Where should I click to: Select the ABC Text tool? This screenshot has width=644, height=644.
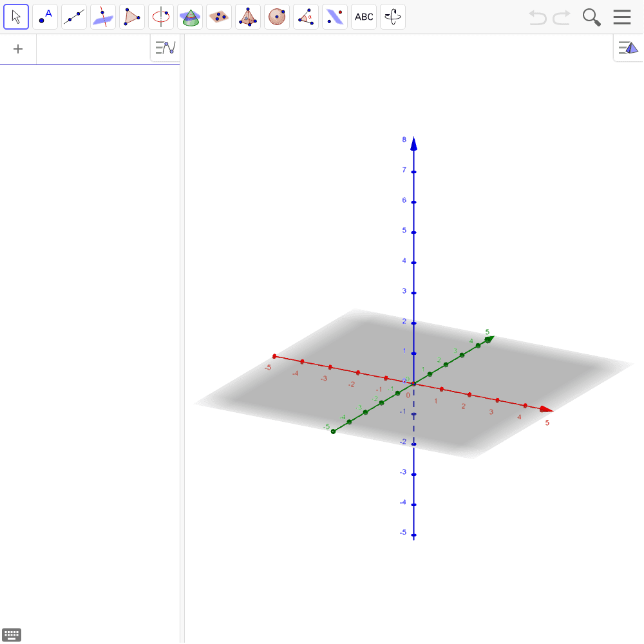coord(364,17)
